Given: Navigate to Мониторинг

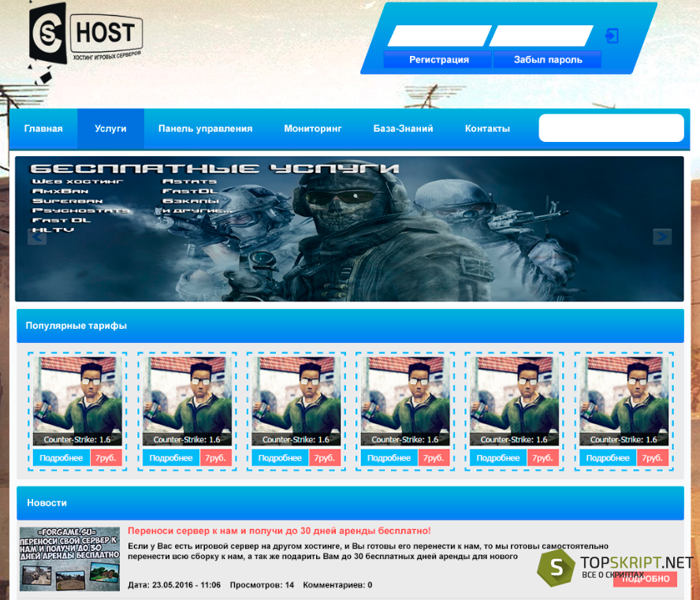Looking at the screenshot, I should [313, 129].
